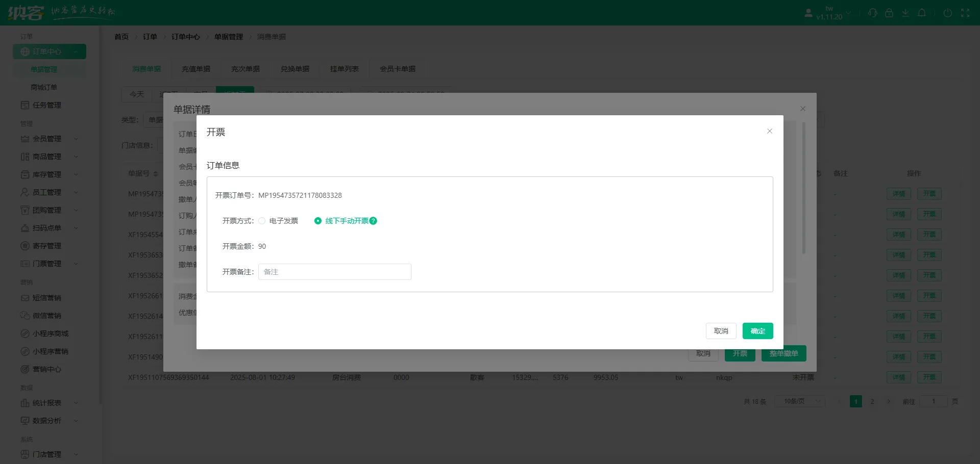This screenshot has width=980, height=464.
Task: Switch to the 充值单据 tab
Action: pos(196,69)
